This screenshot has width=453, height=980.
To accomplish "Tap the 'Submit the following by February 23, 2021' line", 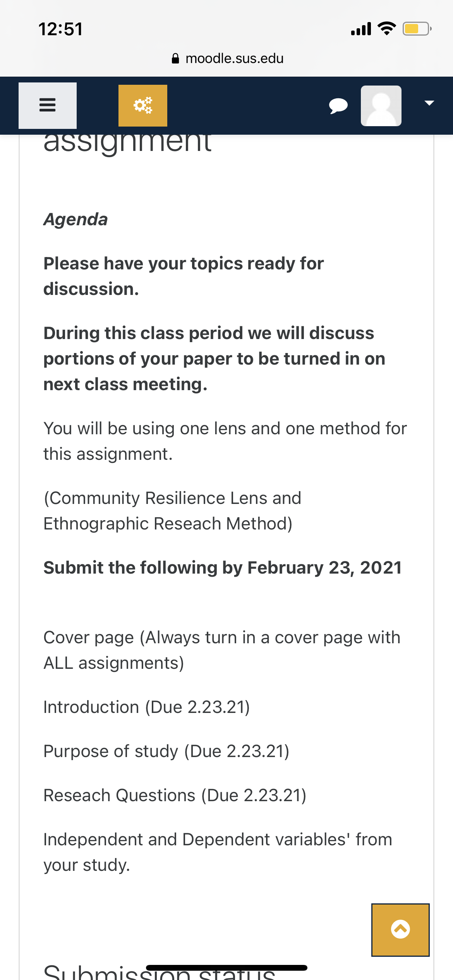I will (x=223, y=568).
